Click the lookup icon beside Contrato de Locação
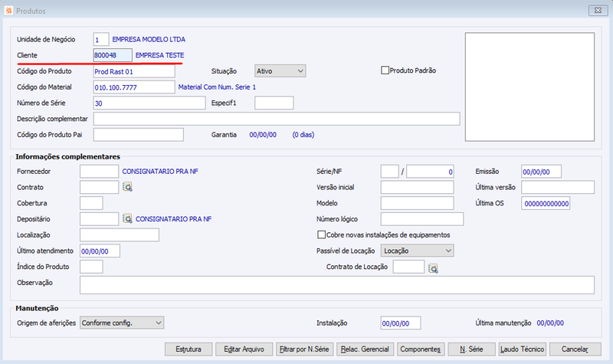613x364 pixels. 433,268
